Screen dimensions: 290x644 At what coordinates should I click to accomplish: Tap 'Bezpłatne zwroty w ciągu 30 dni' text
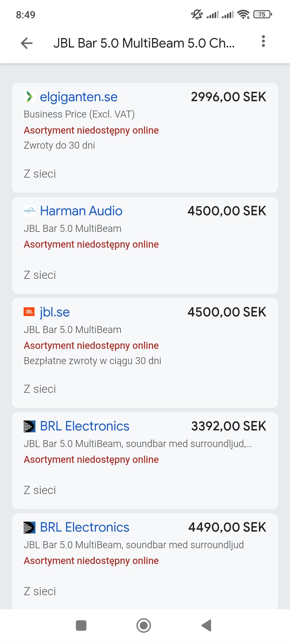[x=92, y=361]
